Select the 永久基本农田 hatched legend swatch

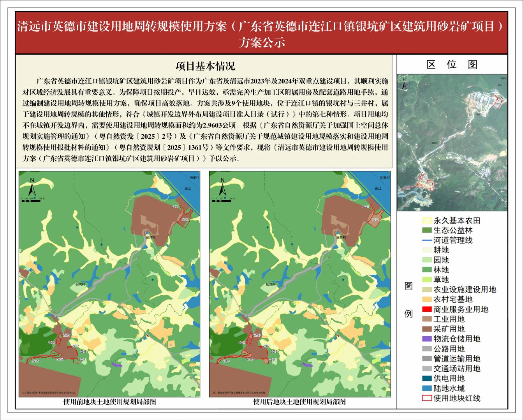click(427, 221)
